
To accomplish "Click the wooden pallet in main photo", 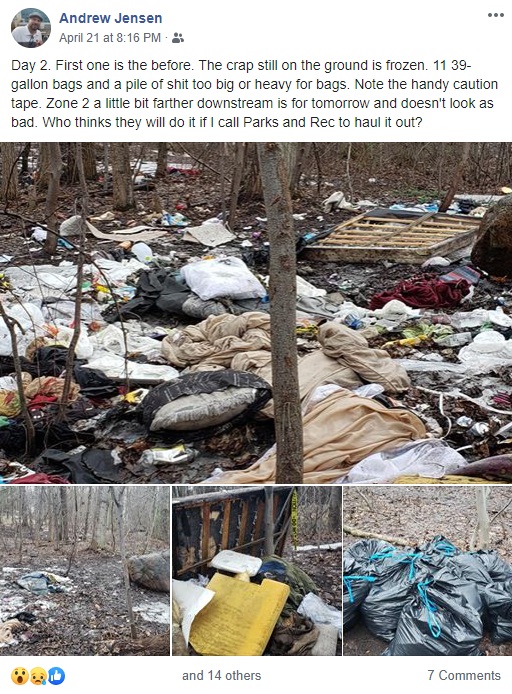I will (x=391, y=236).
